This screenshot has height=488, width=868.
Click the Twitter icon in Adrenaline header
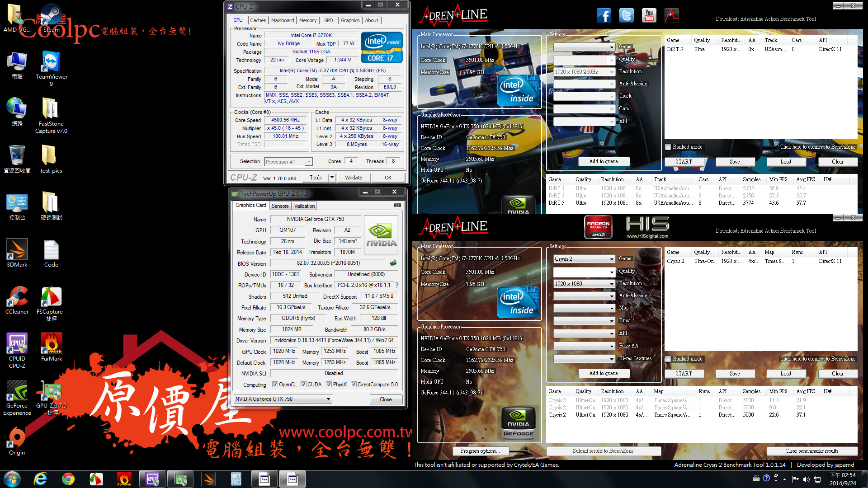tap(626, 15)
